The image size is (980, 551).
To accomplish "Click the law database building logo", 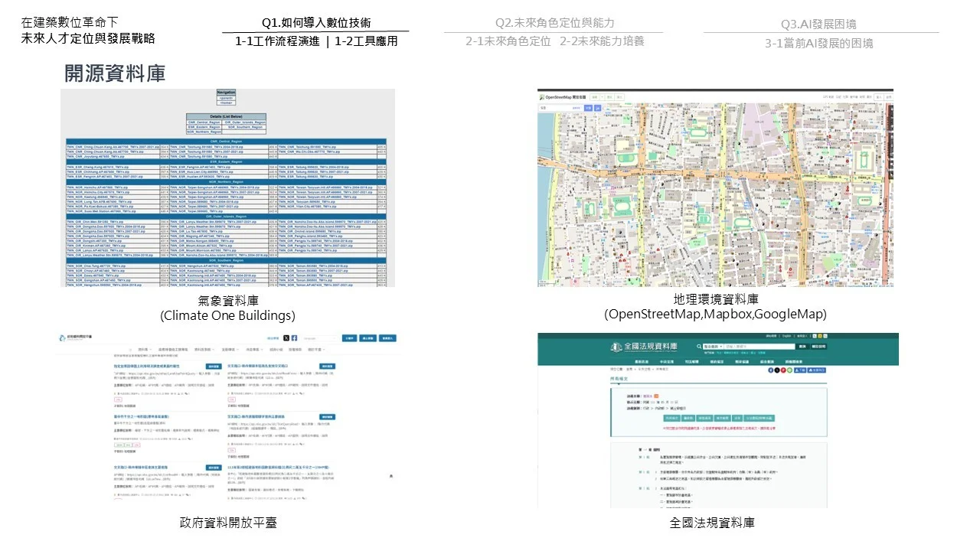I will point(615,347).
